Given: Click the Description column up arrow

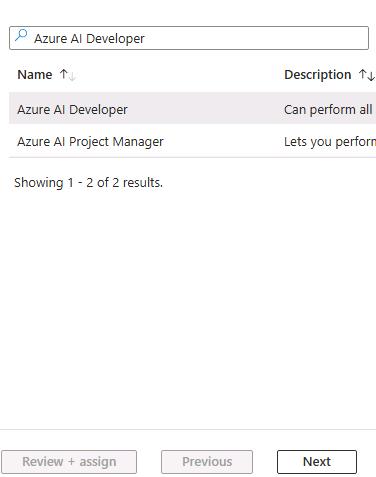Looking at the screenshot, I should pyautogui.click(x=363, y=74).
